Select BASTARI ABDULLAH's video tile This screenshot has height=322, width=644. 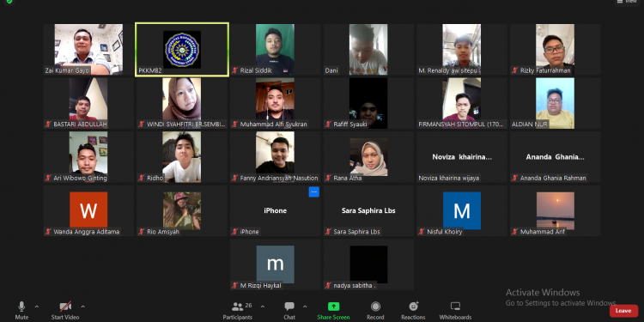[88, 104]
